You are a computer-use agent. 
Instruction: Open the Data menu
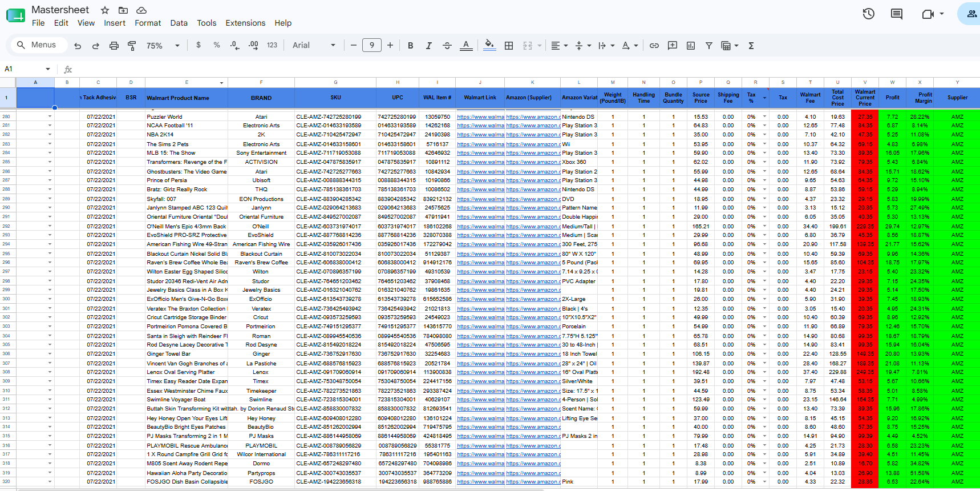179,23
